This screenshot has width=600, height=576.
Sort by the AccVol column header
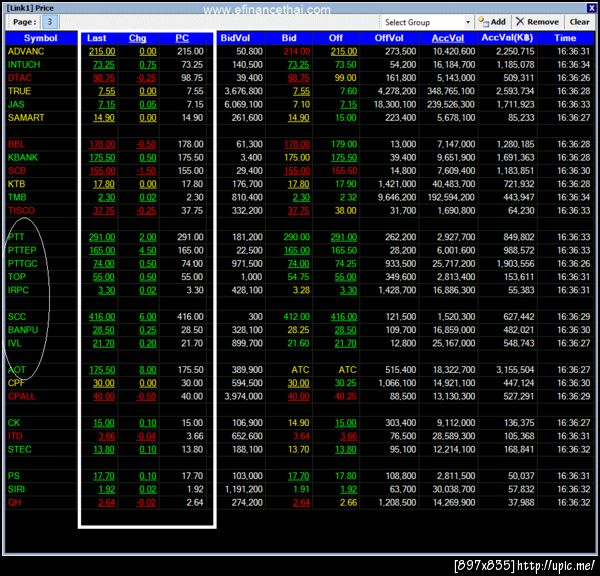click(x=448, y=38)
